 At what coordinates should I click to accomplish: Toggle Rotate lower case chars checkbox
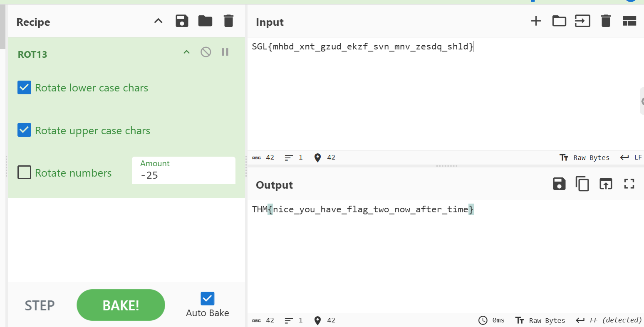[24, 88]
